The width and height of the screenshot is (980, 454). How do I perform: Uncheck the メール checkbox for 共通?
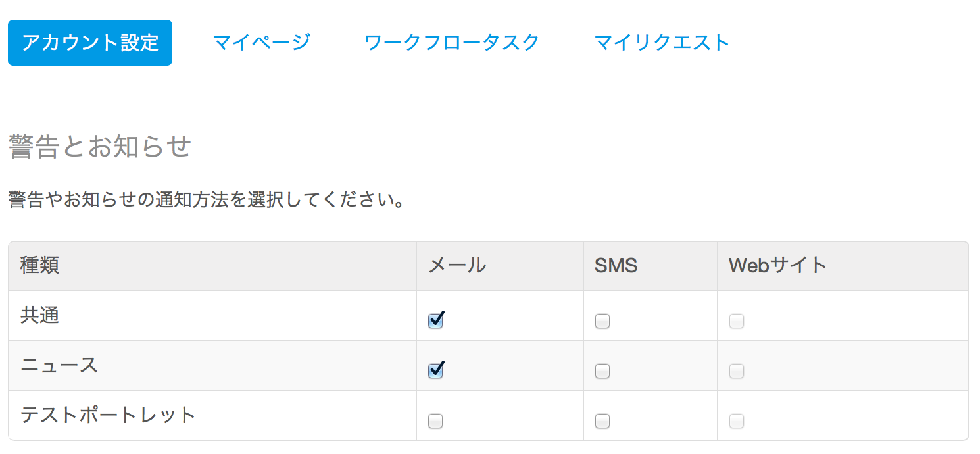click(435, 321)
